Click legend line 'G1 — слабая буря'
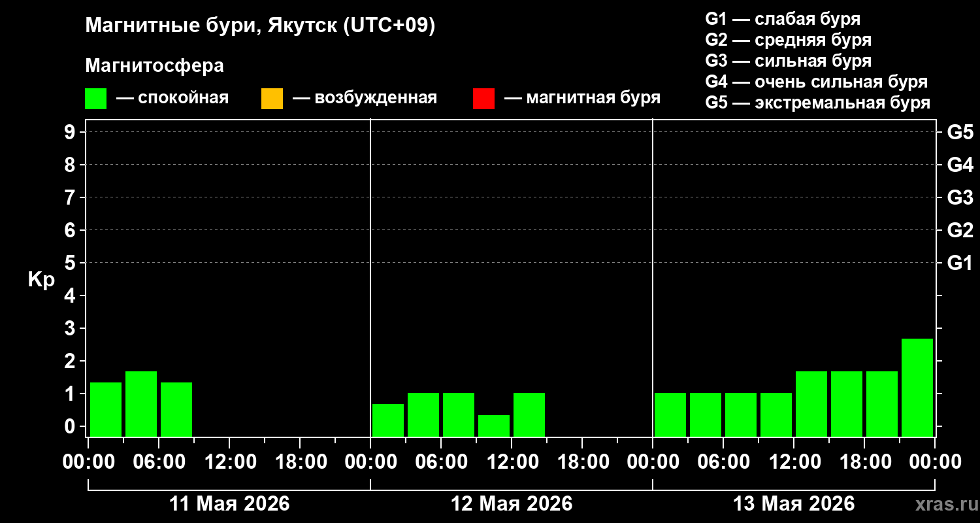Image resolution: width=980 pixels, height=523 pixels. pyautogui.click(x=783, y=19)
